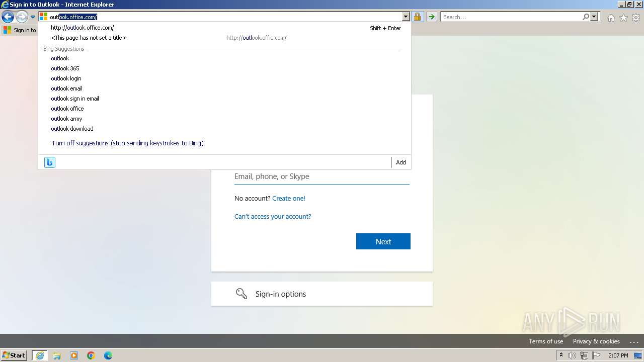Click the search magnifier icon
The width and height of the screenshot is (644, 362).
(x=586, y=17)
